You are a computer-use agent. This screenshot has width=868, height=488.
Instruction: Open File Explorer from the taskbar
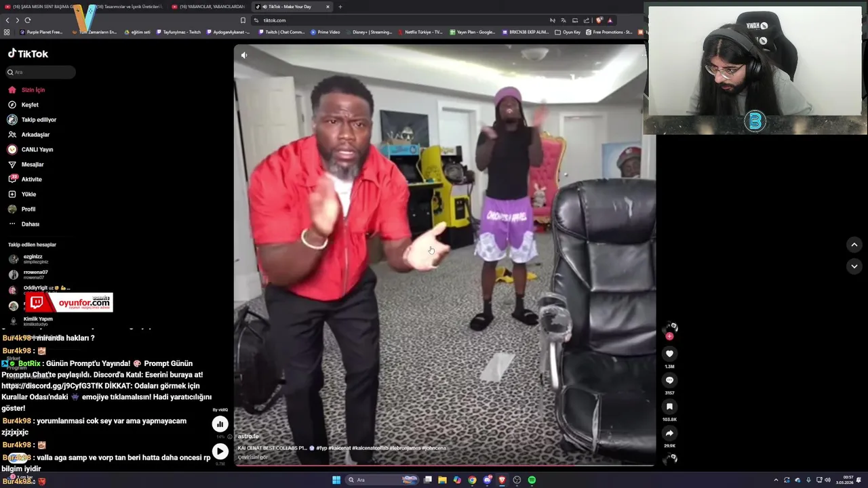click(x=442, y=480)
